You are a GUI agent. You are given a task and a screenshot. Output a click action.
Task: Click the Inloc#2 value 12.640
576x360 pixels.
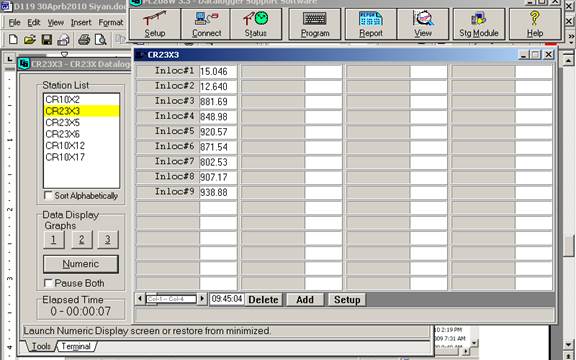pyautogui.click(x=218, y=86)
